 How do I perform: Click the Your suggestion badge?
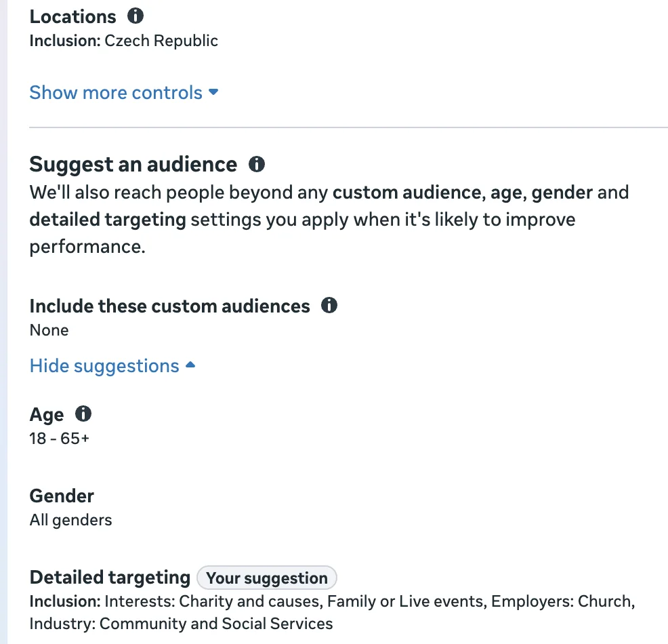pyautogui.click(x=267, y=578)
